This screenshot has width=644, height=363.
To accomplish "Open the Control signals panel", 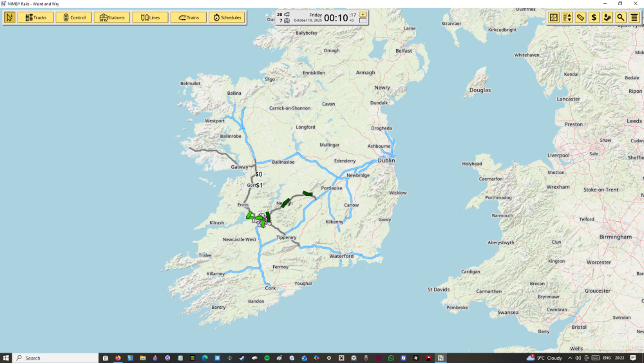I will pos(73,17).
